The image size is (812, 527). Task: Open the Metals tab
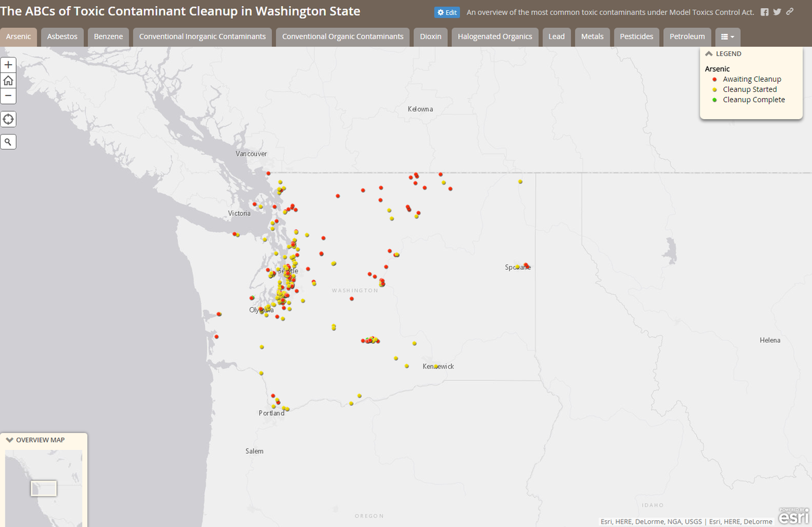coord(592,37)
